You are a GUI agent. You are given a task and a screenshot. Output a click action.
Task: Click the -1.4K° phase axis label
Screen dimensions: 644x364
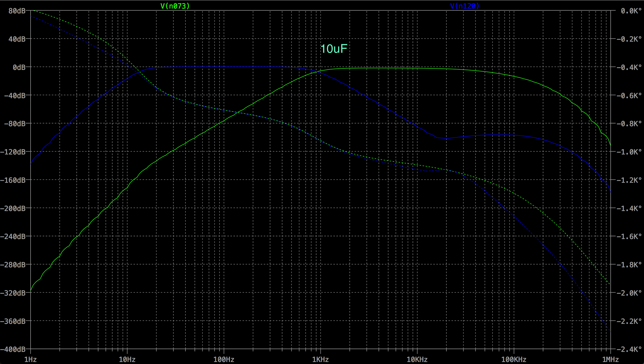pos(629,209)
